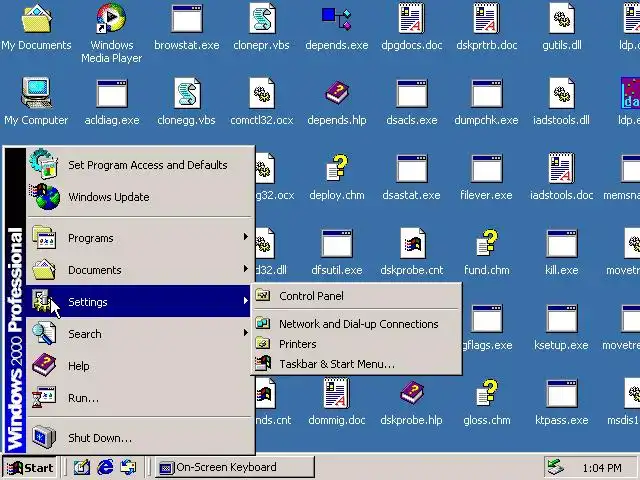Image resolution: width=640 pixels, height=480 pixels.
Task: Open Taskbar & Start Menu... settings
Action: click(x=356, y=364)
